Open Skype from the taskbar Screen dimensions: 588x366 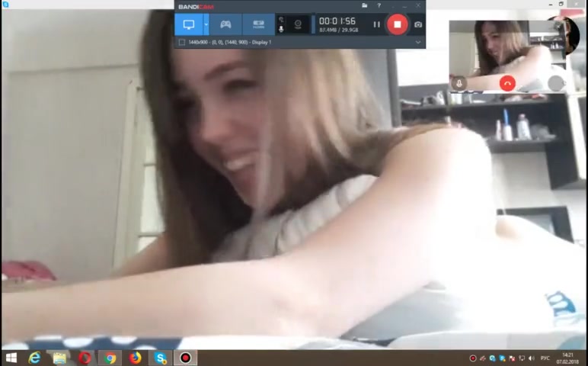pos(161,358)
